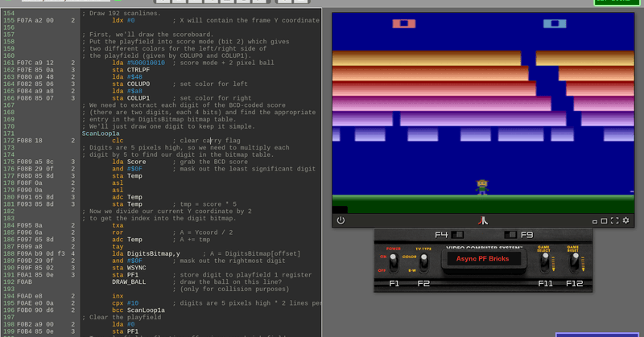Click the DRAW_BALL macro on line 192
Image resolution: width=644 pixels, height=337 pixels.
click(129, 282)
